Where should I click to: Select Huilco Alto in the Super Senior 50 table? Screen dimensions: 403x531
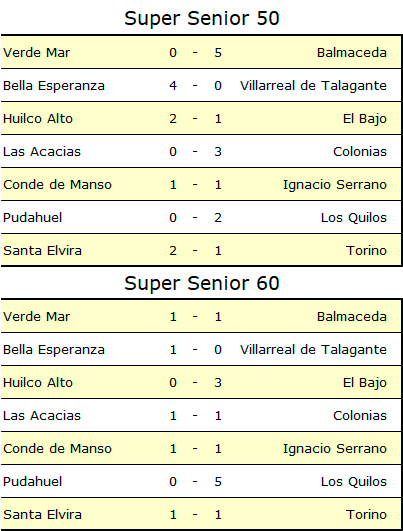click(x=38, y=119)
